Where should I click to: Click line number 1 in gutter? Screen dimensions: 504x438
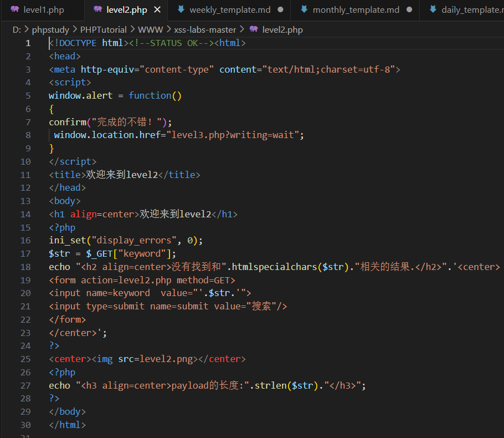pos(28,43)
